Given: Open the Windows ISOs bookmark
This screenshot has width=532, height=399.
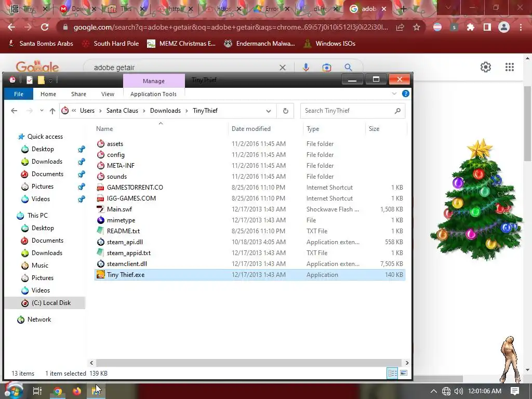Looking at the screenshot, I should 329,44.
